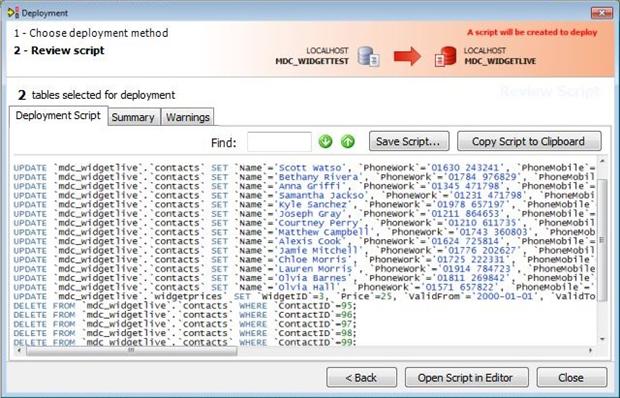The height and width of the screenshot is (398, 620).
Task: Select step '2 - Review script'
Action: [x=59, y=51]
